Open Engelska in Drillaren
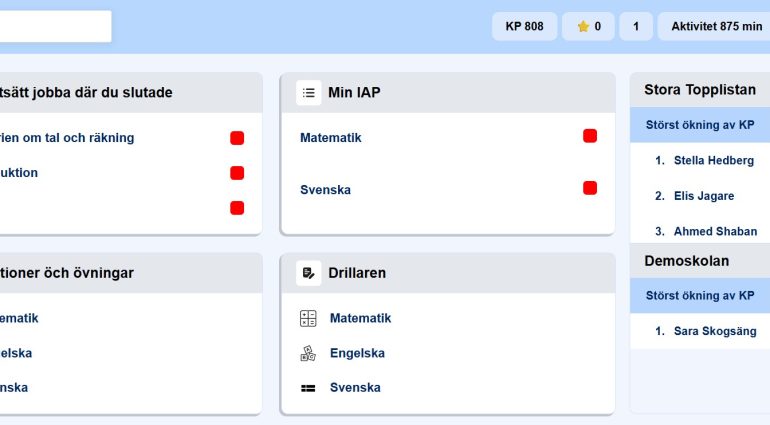 tap(357, 353)
